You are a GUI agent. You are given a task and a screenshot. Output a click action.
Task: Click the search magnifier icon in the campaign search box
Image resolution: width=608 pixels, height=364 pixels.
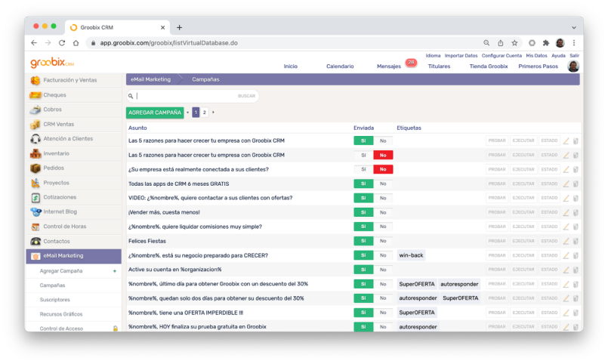tap(131, 96)
